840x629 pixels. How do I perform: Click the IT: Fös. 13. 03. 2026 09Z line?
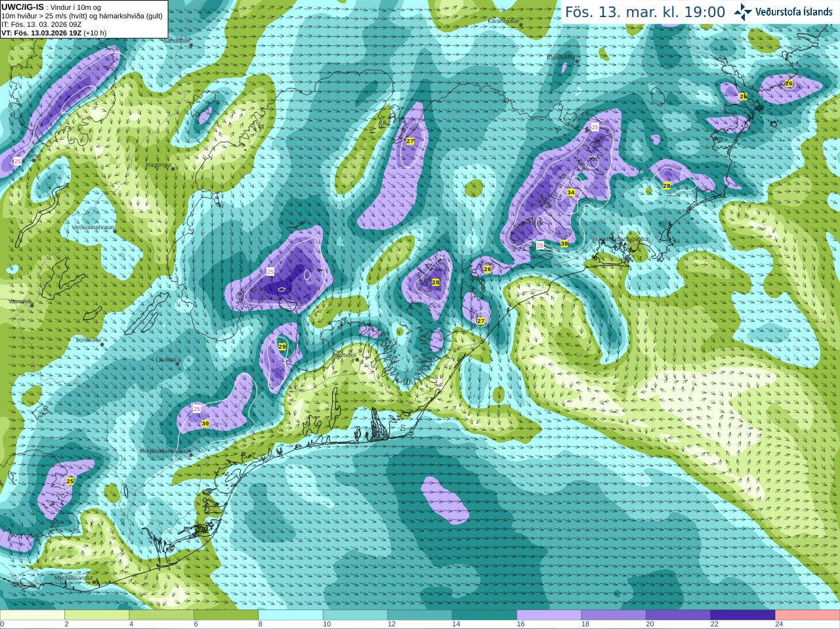click(x=41, y=24)
